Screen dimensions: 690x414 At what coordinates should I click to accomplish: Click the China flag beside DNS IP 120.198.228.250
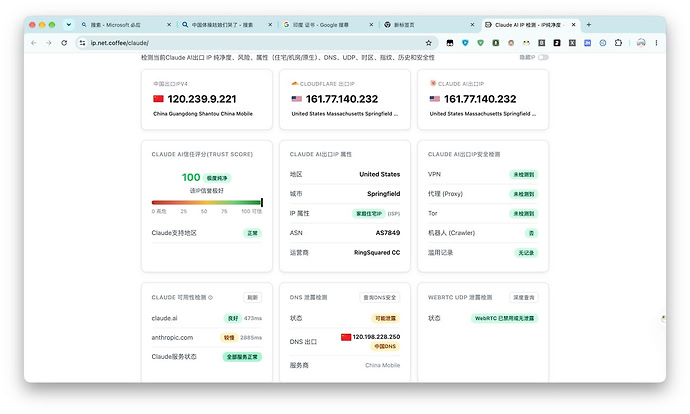(x=346, y=337)
